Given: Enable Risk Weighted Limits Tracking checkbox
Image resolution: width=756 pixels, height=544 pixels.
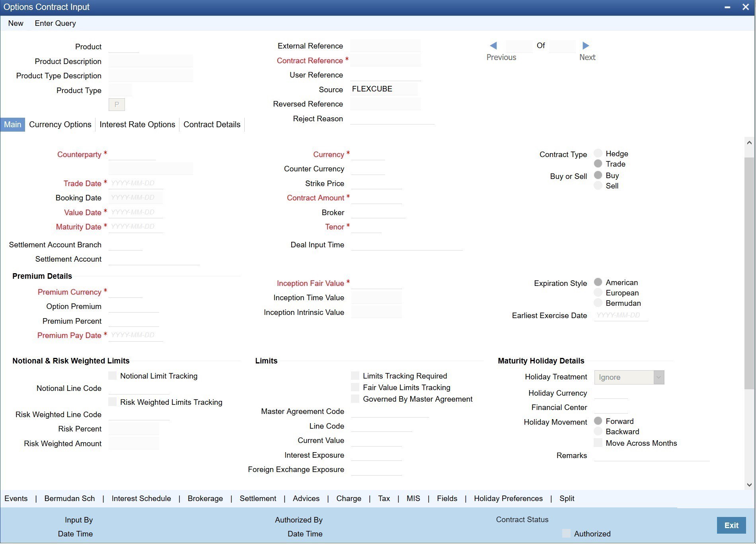Looking at the screenshot, I should [x=113, y=402].
